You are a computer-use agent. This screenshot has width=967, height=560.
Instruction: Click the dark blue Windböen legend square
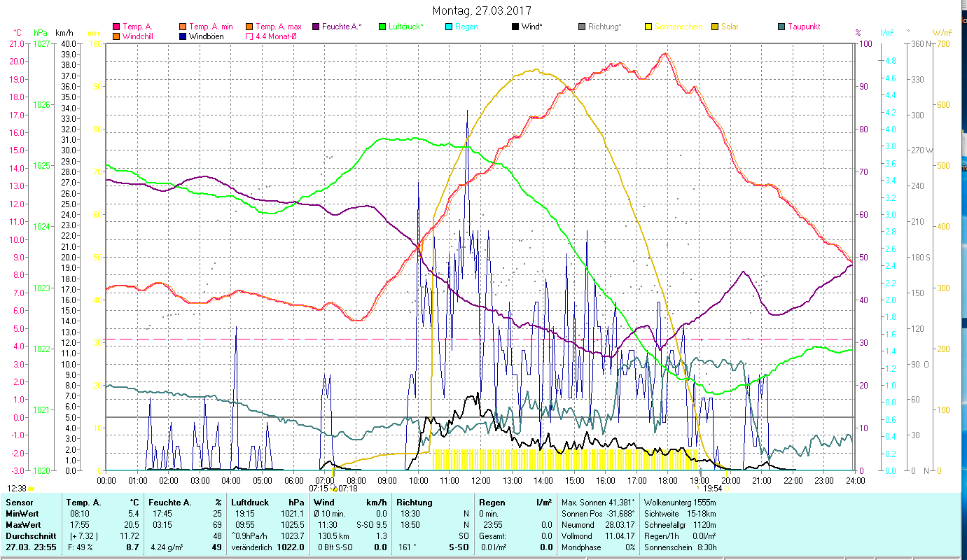(183, 36)
